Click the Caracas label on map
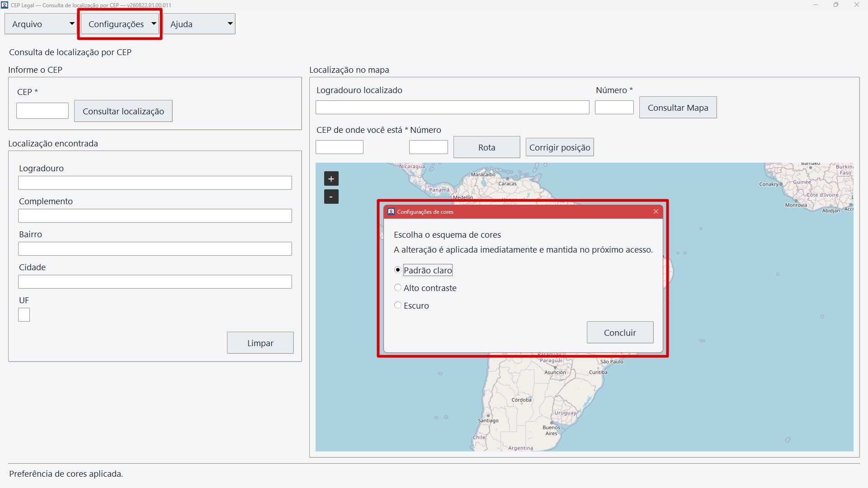 coord(507,183)
